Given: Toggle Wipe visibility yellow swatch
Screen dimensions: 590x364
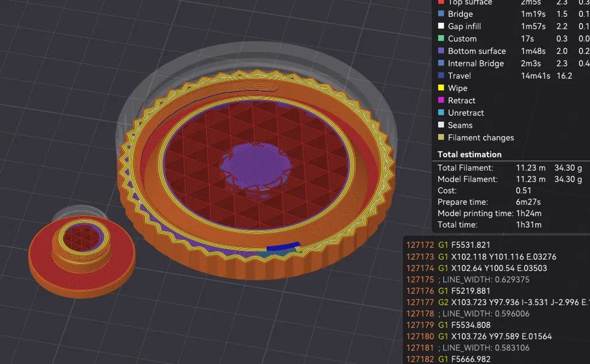Looking at the screenshot, I should pyautogui.click(x=441, y=88).
